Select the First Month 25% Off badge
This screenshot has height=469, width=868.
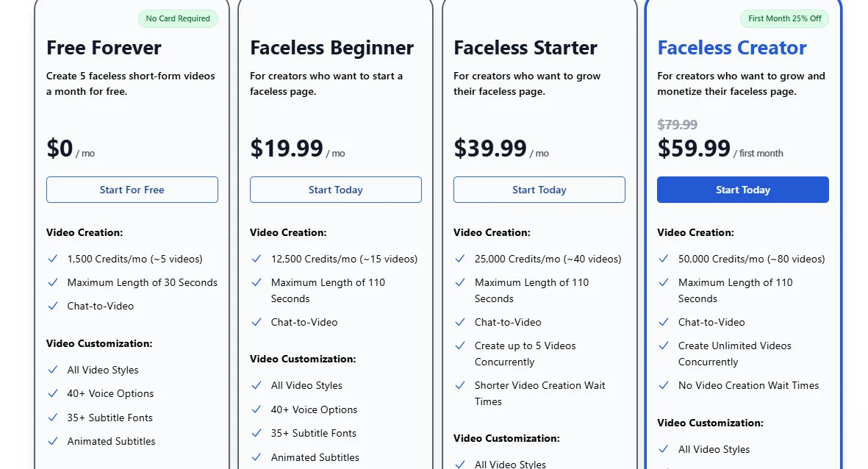[784, 18]
